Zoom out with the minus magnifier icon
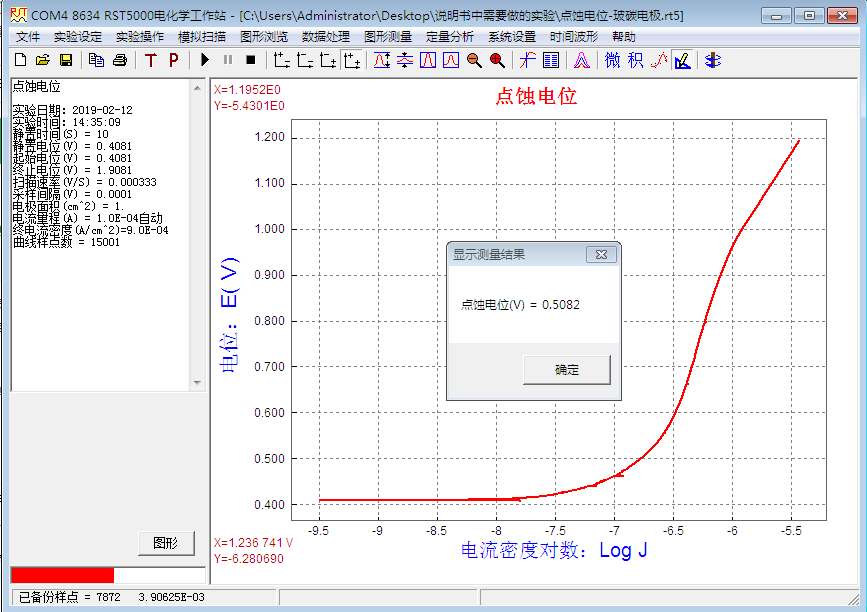 click(473, 60)
